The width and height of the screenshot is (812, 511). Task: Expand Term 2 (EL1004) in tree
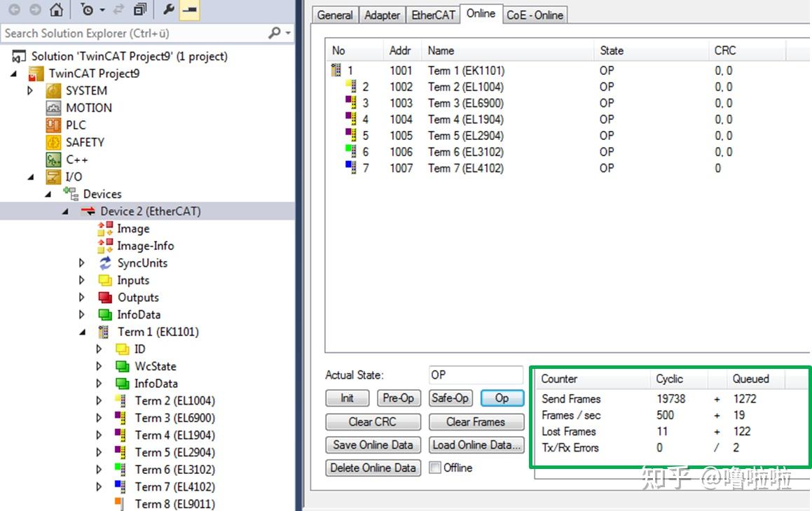tap(99, 400)
